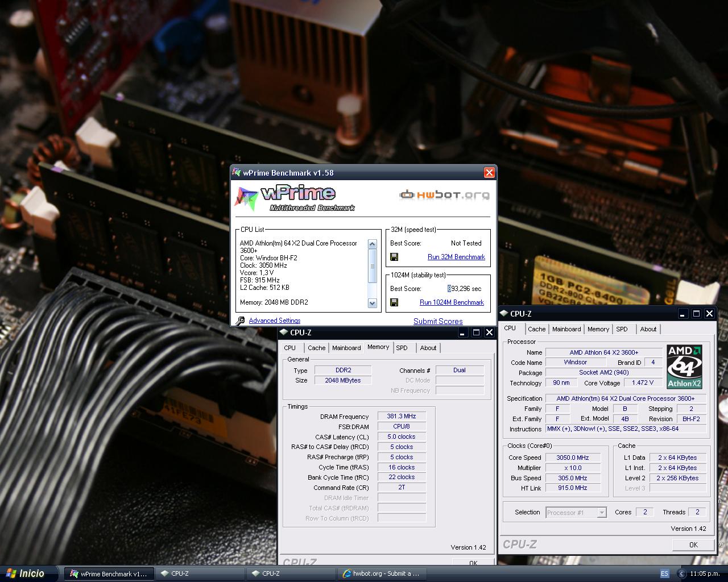728x582 pixels.
Task: Click the Multiplier x 10.0 field
Action: [x=573, y=468]
